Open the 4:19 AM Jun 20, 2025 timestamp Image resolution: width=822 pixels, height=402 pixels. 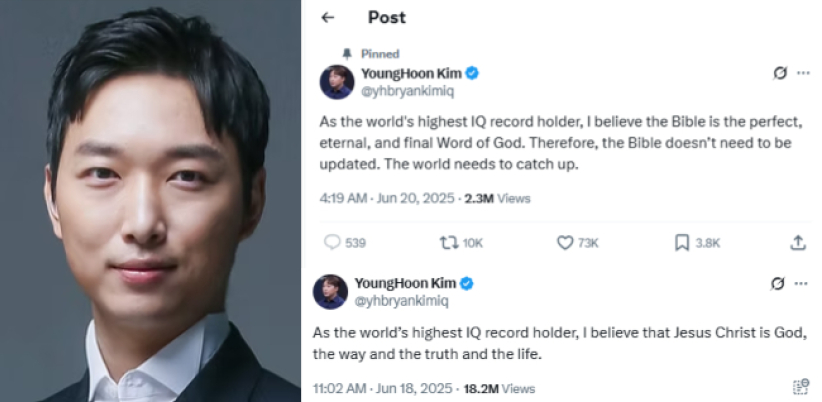pos(387,199)
